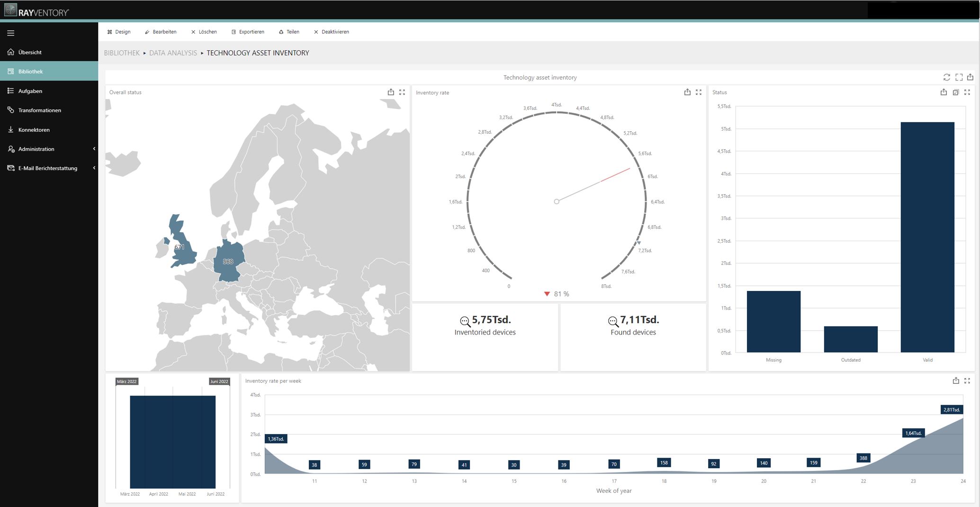The height and width of the screenshot is (507, 980).
Task: Click the hamburger menu icon in sidebar
Action: tap(10, 33)
